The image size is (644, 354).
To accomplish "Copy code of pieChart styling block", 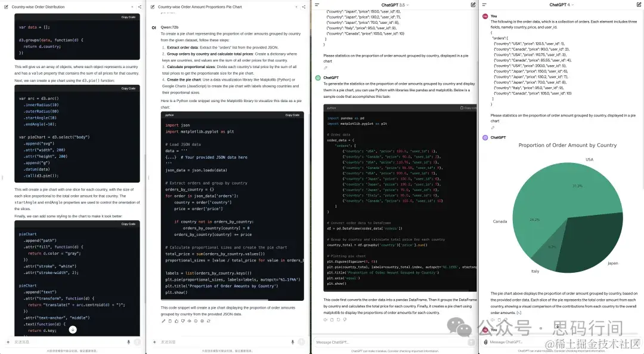I will point(128,224).
